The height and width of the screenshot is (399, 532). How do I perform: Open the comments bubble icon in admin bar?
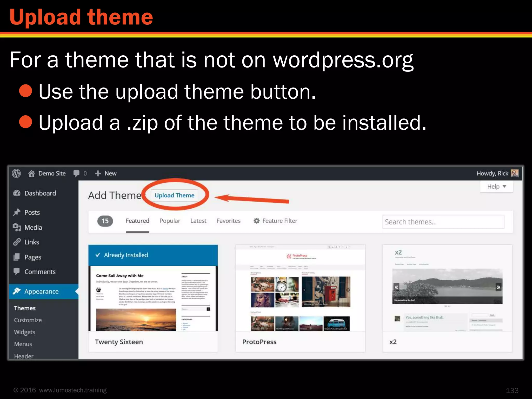tap(76, 173)
